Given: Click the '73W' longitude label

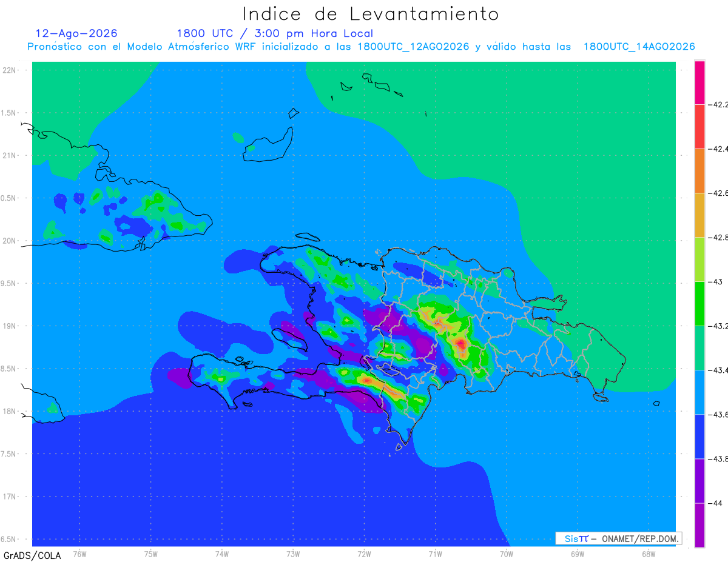Looking at the screenshot, I should coord(293,554).
